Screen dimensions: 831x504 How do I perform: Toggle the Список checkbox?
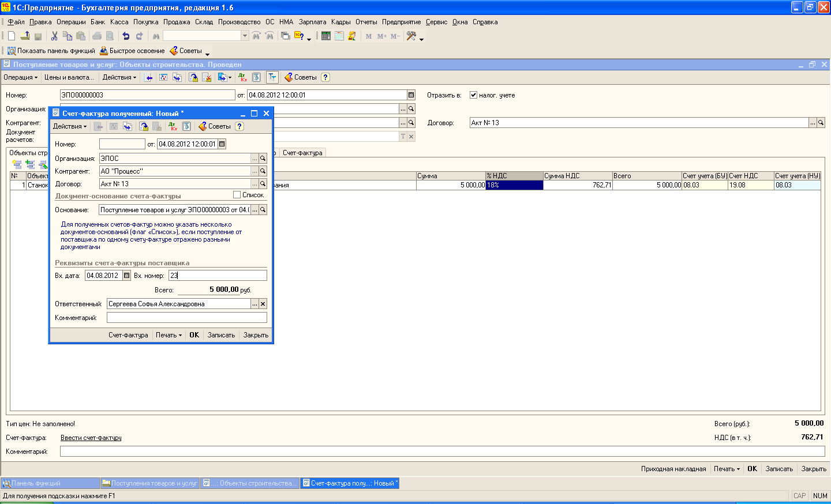click(x=237, y=195)
